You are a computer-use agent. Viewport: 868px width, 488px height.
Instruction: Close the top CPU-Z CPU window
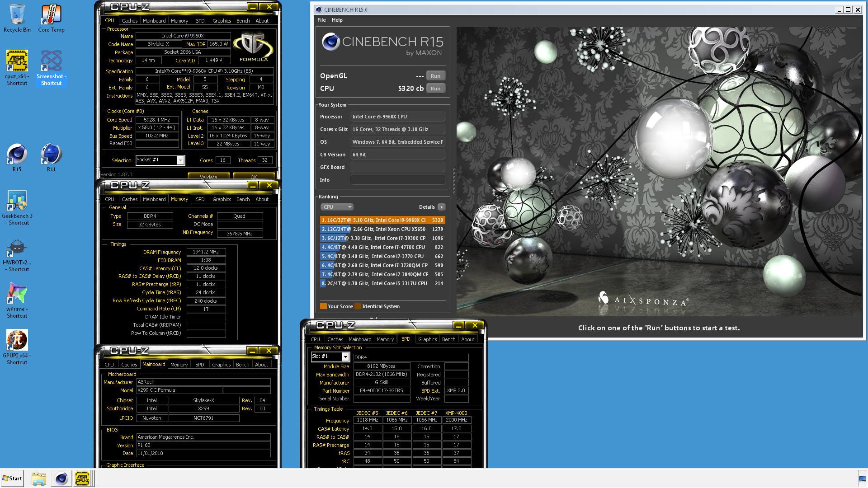(x=269, y=7)
